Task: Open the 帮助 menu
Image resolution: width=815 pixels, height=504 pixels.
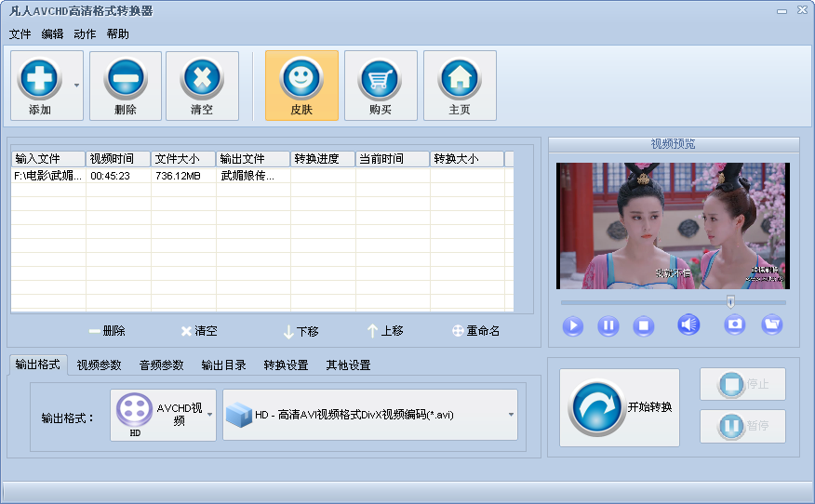Action: 117,34
